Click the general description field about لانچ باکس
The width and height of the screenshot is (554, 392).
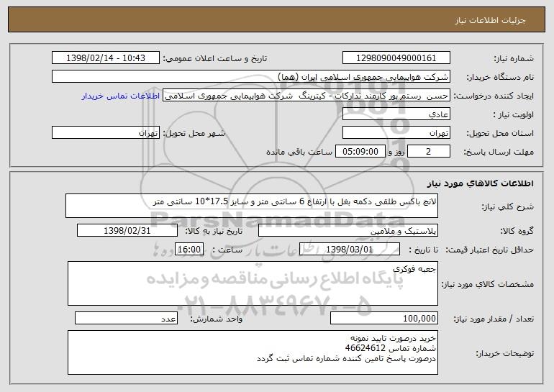pyautogui.click(x=252, y=206)
